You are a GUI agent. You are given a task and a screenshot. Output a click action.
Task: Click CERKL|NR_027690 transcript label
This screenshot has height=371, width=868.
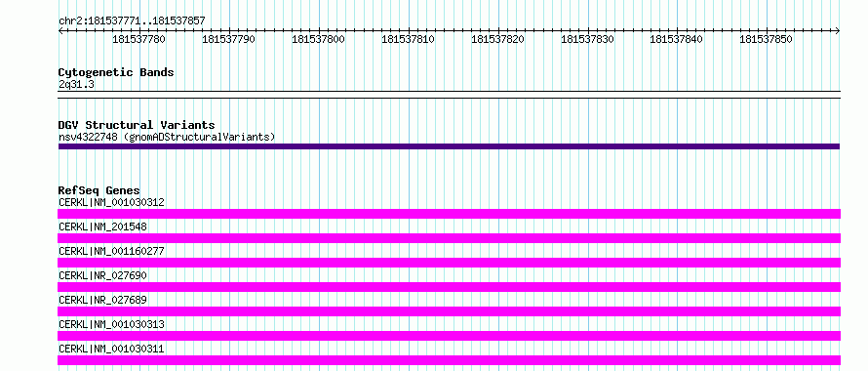coord(102,275)
